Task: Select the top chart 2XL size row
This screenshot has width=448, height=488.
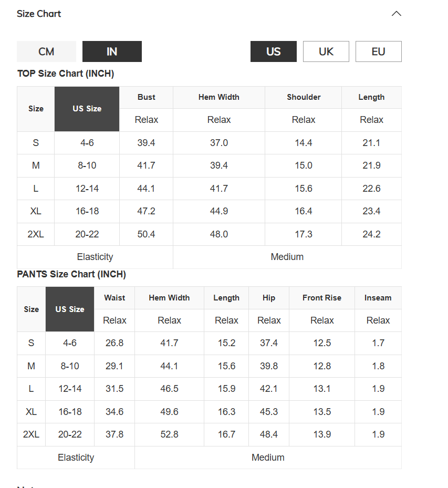Action: pyautogui.click(x=209, y=234)
